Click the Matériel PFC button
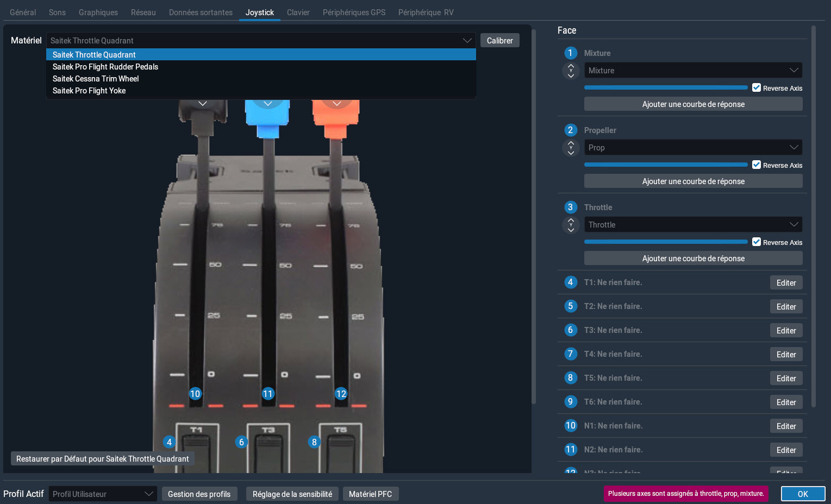831x504 pixels. tap(371, 494)
